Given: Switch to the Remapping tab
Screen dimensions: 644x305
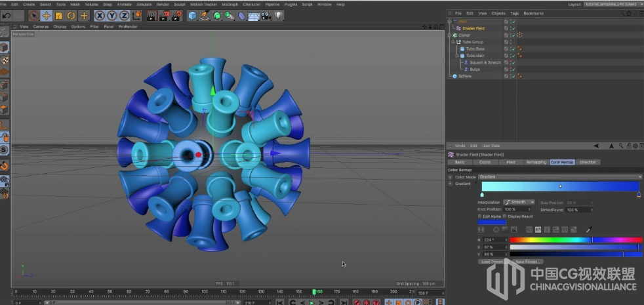Looking at the screenshot, I should tap(536, 163).
